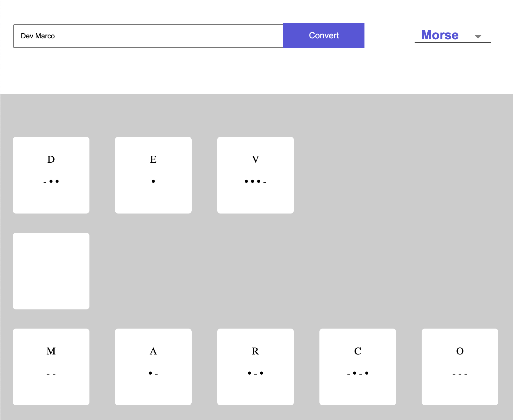Viewport: 513px width, 420px height.
Task: Select the R letter card
Action: 256,367
